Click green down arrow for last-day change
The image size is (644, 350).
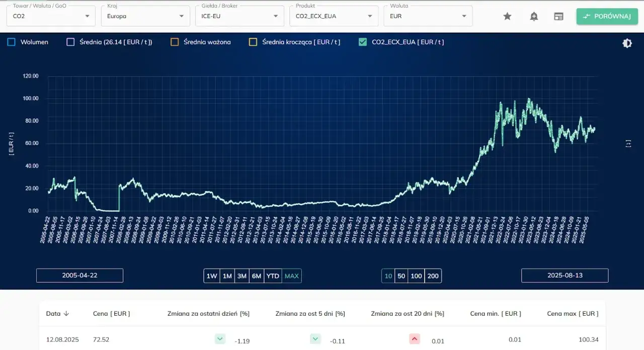pos(220,339)
